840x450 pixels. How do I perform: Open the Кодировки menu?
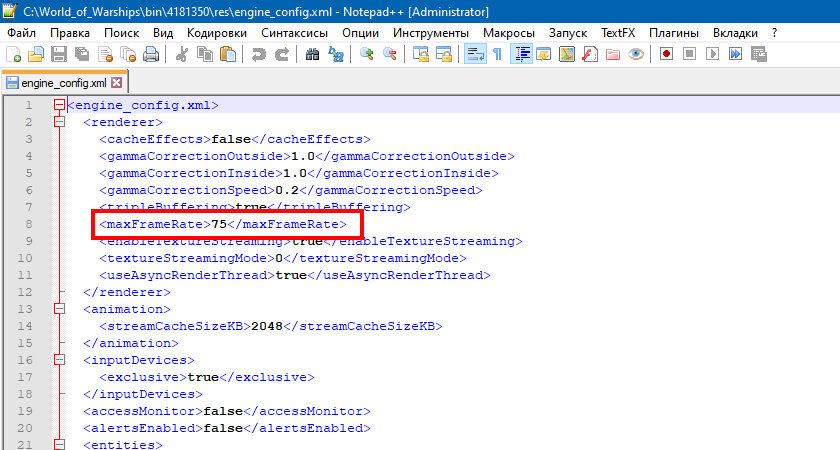tap(217, 33)
